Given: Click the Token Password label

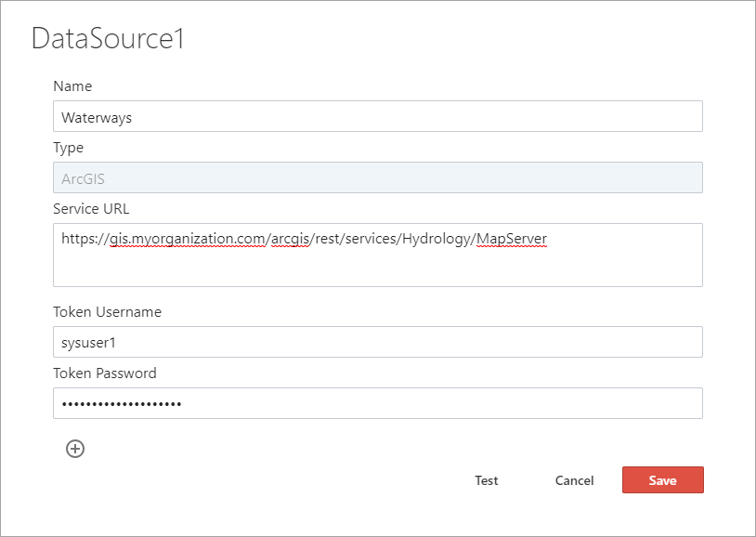Looking at the screenshot, I should point(104,373).
